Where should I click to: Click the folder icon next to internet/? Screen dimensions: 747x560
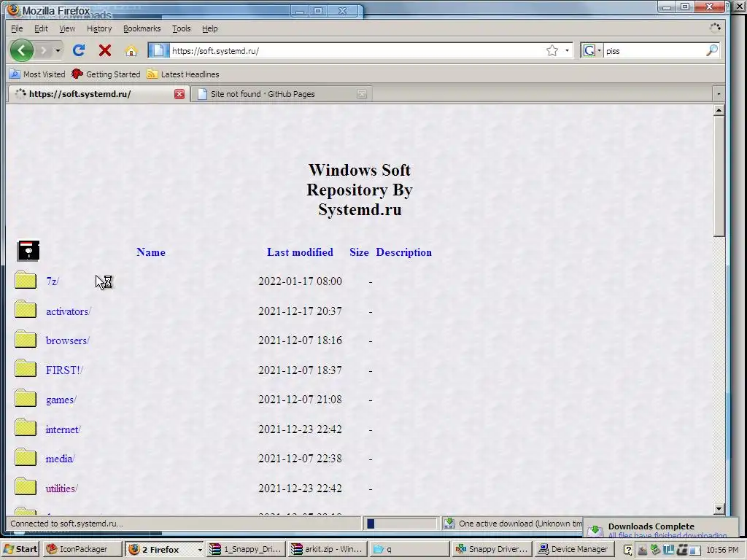tap(26, 427)
